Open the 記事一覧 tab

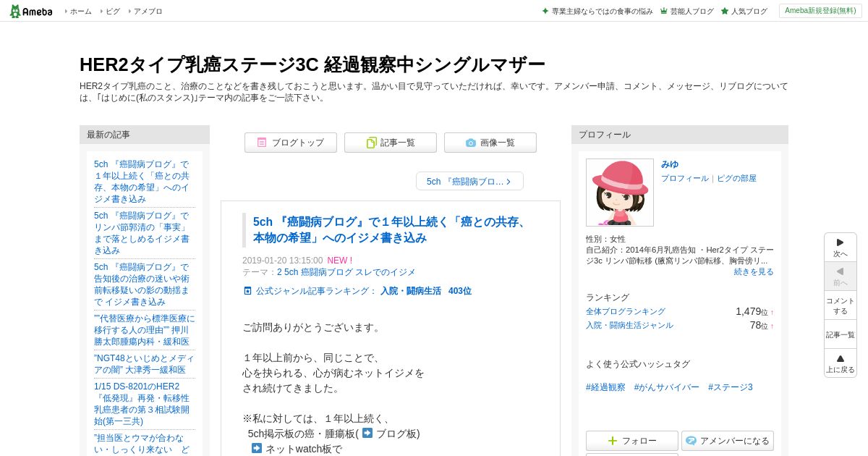[x=391, y=143]
